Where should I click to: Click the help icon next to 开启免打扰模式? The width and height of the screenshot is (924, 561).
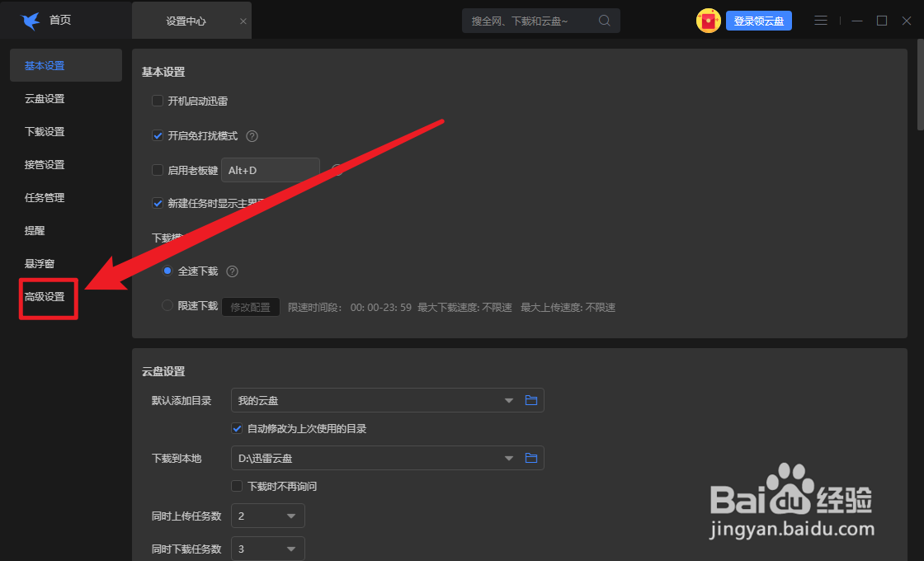pyautogui.click(x=250, y=135)
